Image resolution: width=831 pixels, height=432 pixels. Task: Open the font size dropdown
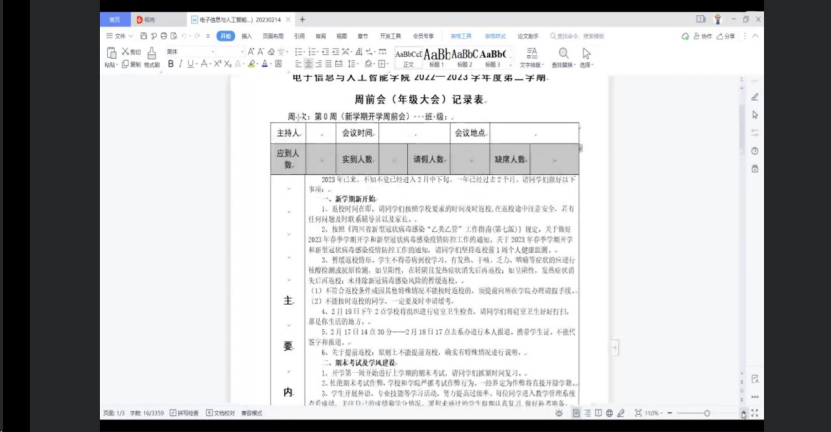[x=242, y=51]
